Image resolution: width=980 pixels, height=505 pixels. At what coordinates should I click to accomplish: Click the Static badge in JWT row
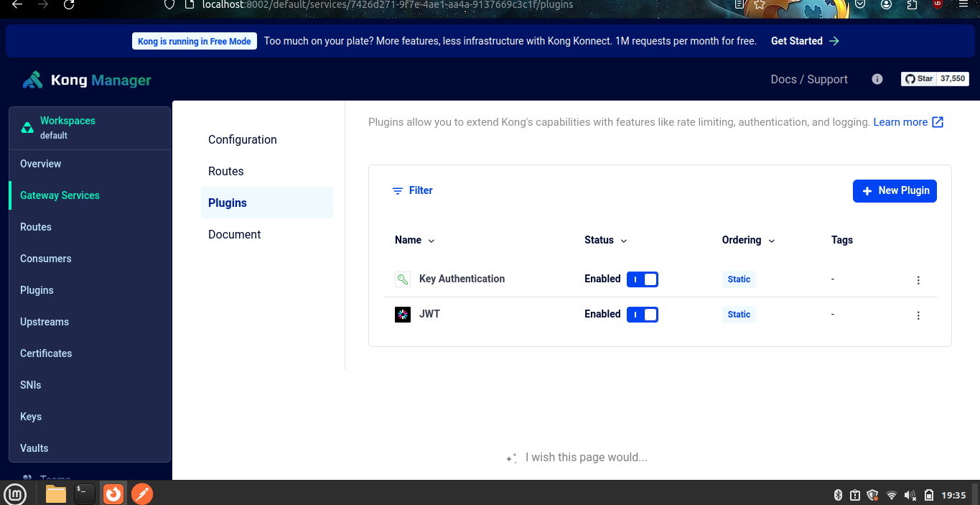pyautogui.click(x=739, y=315)
